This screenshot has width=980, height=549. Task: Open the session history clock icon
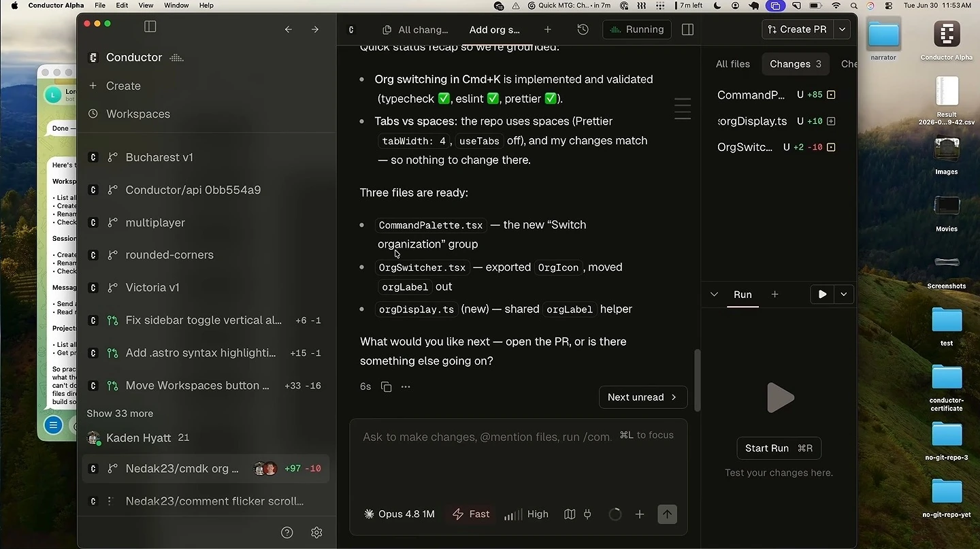tap(583, 29)
